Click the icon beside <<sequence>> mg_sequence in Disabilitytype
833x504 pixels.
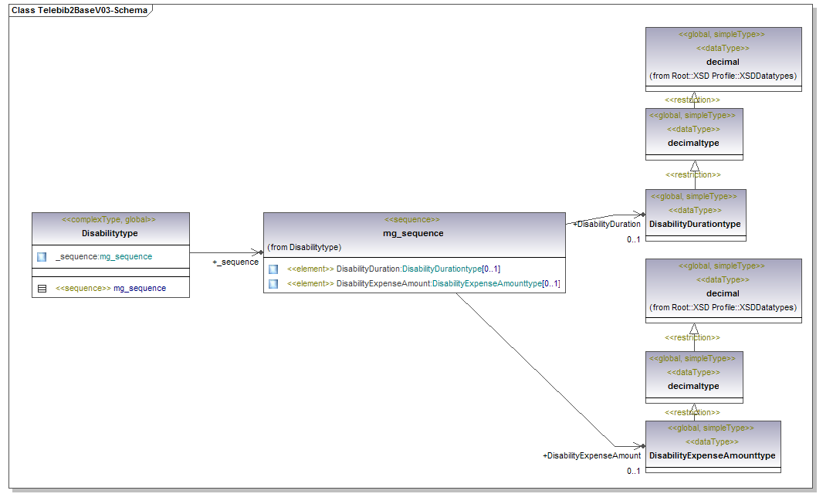[42, 288]
